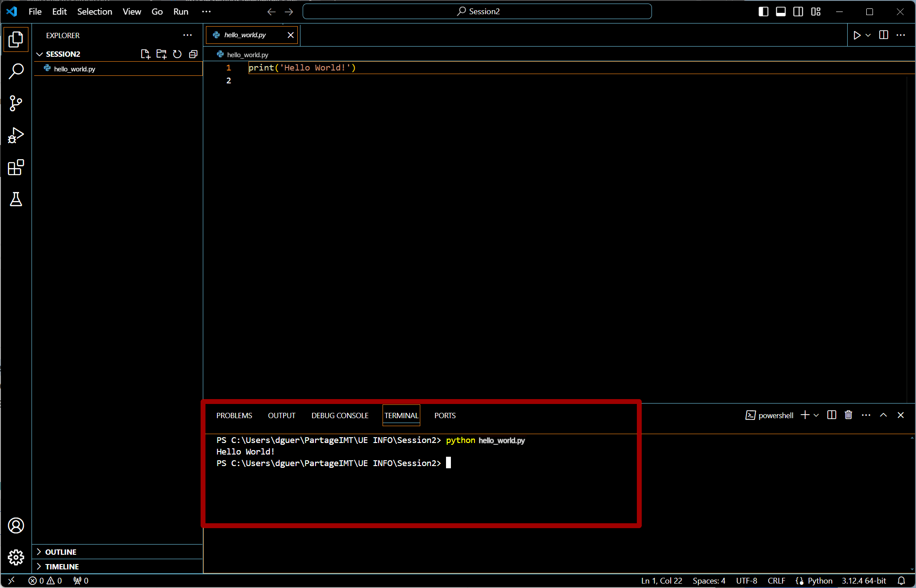Switch to the PROBLEMS panel tab
This screenshot has width=916, height=588.
pyautogui.click(x=234, y=416)
